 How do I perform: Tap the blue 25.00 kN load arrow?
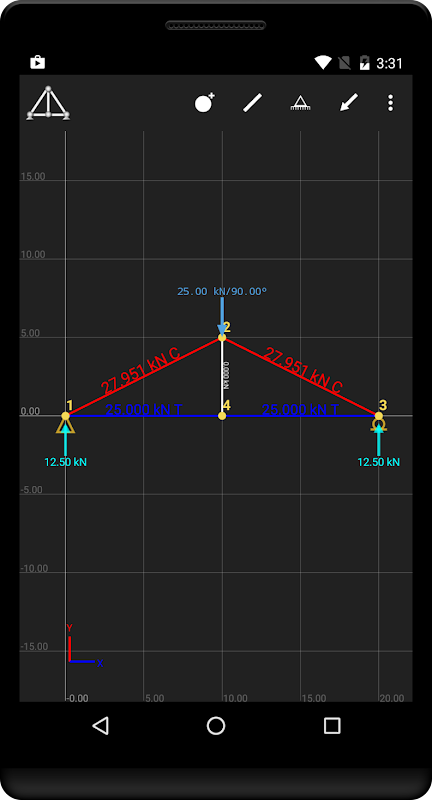[222, 316]
